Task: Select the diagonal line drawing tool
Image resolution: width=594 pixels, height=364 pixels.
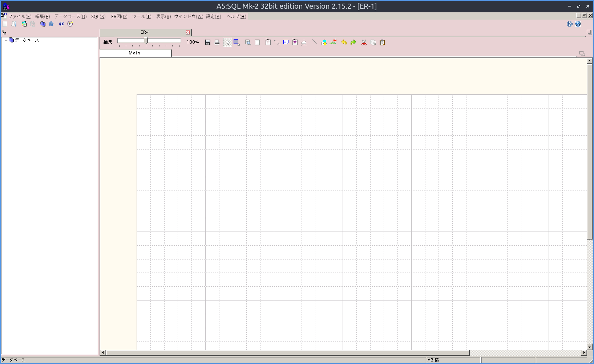Action: (315, 42)
